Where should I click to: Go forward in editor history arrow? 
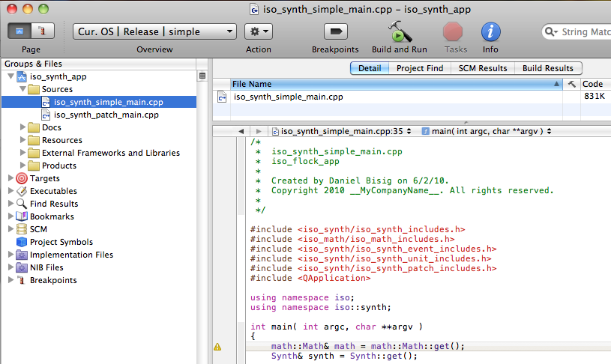click(x=259, y=131)
